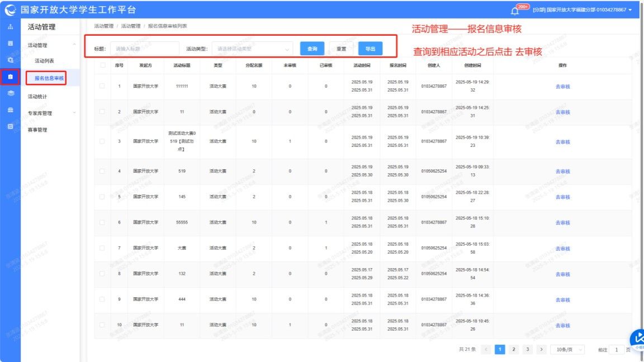Select the stacked layers sidebar icon

click(x=10, y=93)
